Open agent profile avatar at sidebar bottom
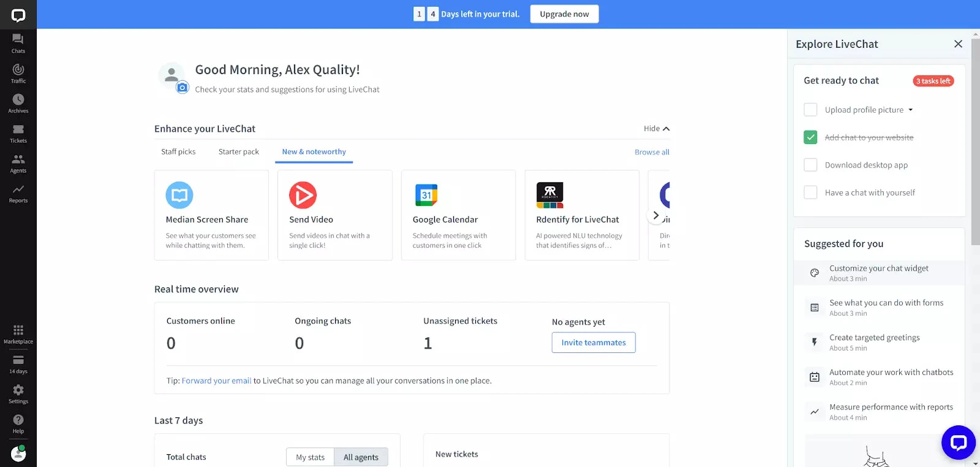 [x=18, y=454]
